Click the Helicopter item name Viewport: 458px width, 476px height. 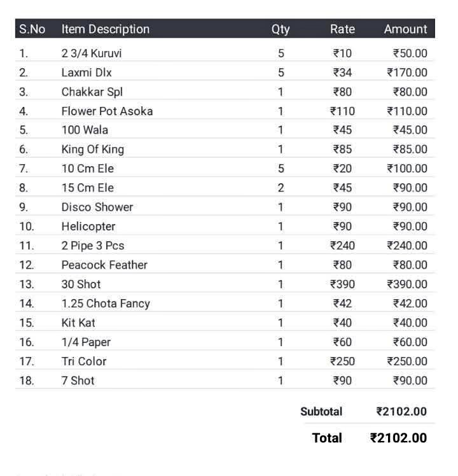coord(88,227)
